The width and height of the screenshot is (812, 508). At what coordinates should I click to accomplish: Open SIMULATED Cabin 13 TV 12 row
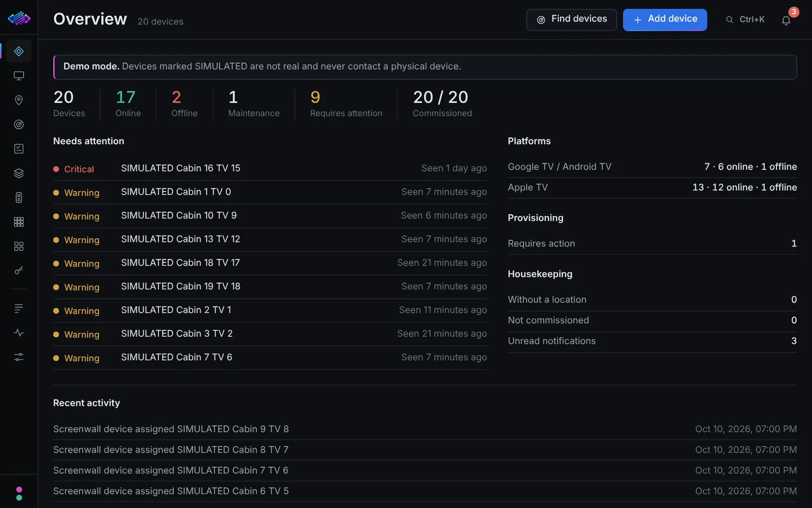pyautogui.click(x=270, y=239)
